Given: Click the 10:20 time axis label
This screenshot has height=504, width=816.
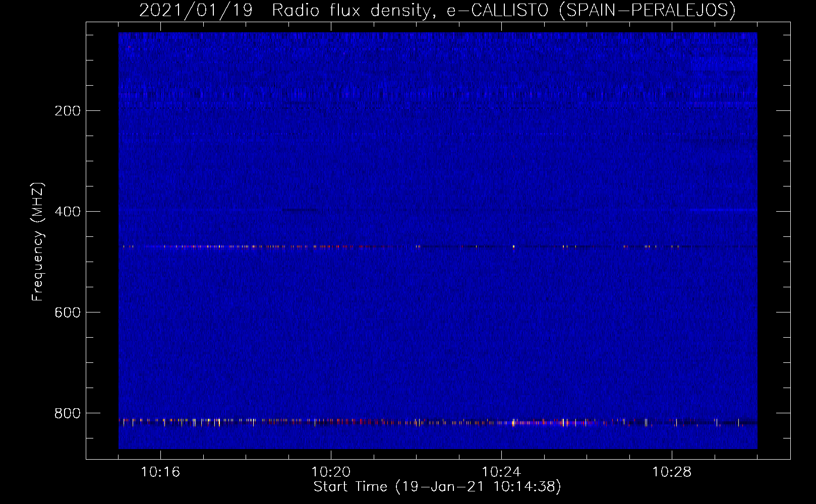Looking at the screenshot, I should click(x=331, y=472).
